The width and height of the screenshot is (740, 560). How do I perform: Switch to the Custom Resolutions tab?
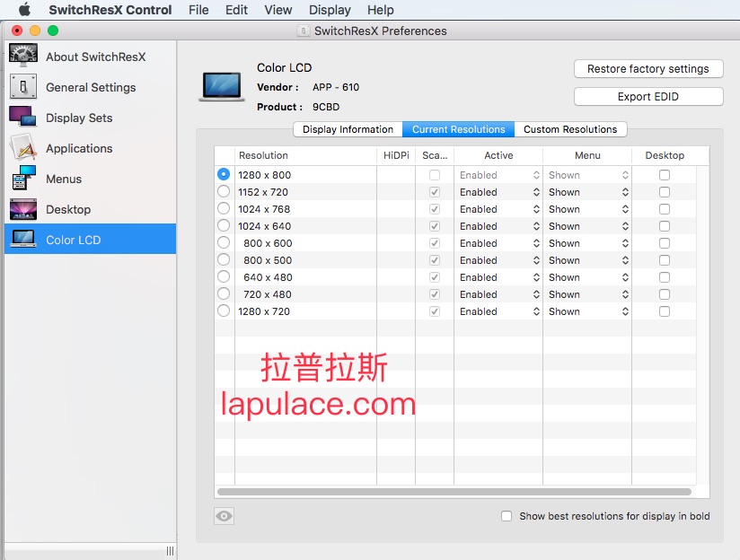click(570, 129)
